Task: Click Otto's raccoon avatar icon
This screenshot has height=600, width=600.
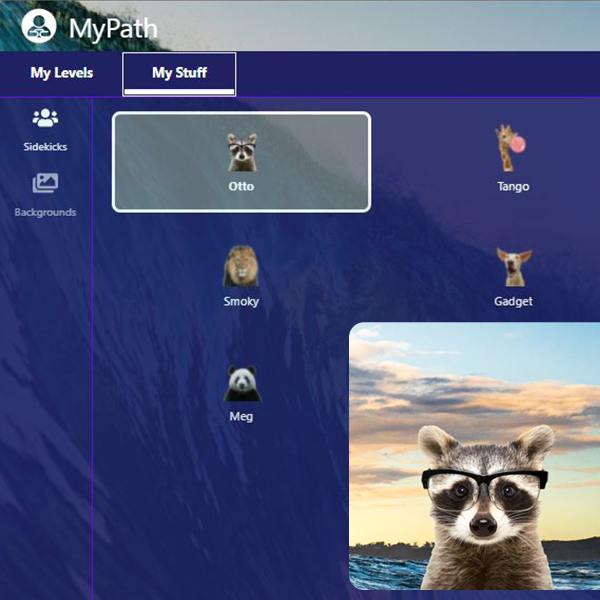Action: [241, 153]
